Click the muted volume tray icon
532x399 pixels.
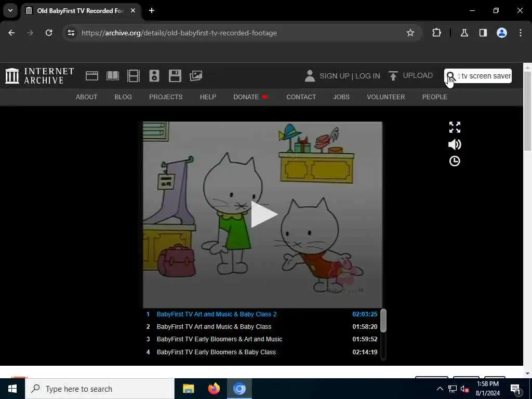(465, 389)
